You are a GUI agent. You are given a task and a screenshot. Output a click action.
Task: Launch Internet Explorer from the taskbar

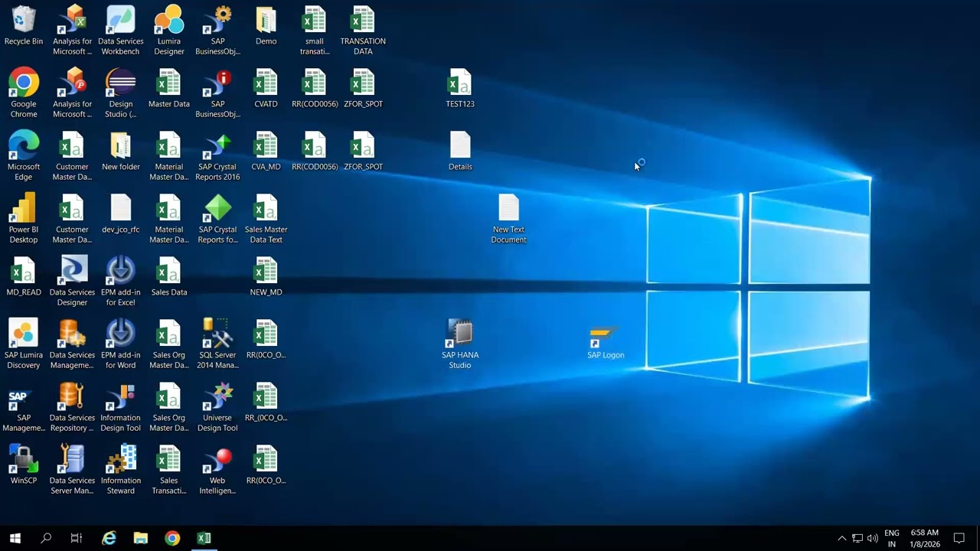[x=109, y=538]
